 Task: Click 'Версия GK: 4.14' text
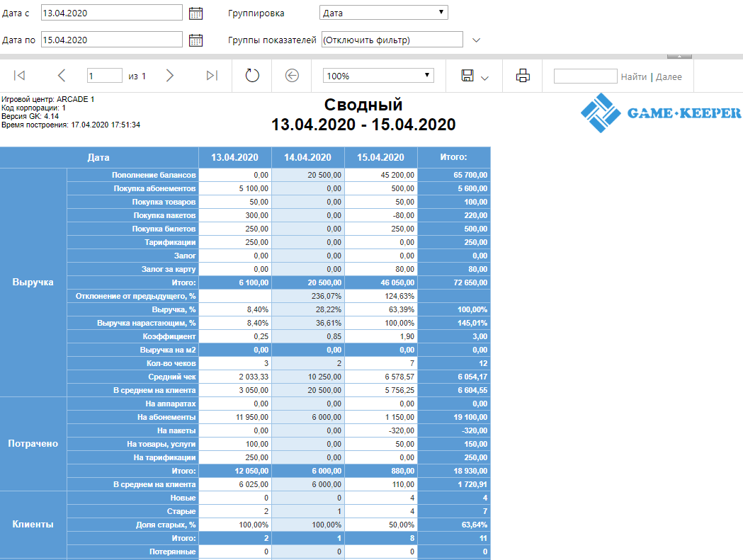click(x=30, y=117)
